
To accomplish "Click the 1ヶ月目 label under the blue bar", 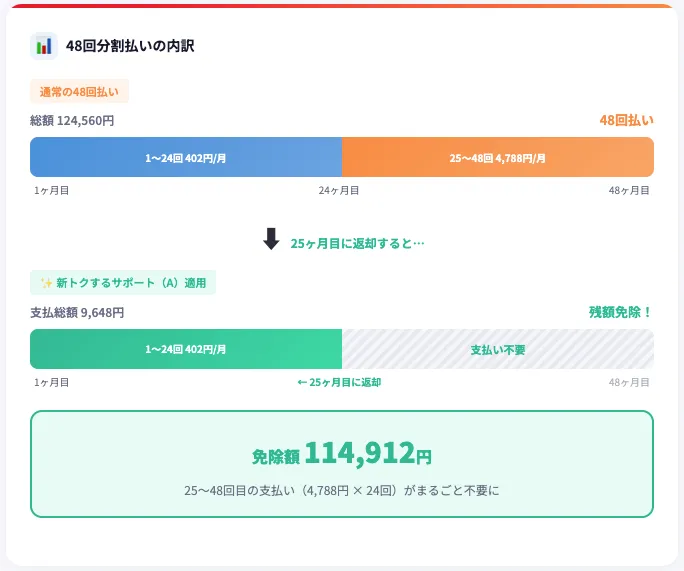I will (51, 190).
